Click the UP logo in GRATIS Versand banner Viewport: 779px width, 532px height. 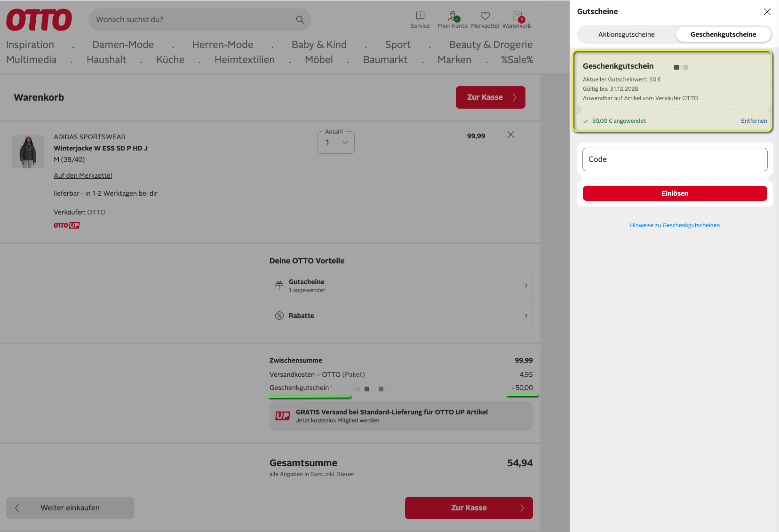coord(283,416)
